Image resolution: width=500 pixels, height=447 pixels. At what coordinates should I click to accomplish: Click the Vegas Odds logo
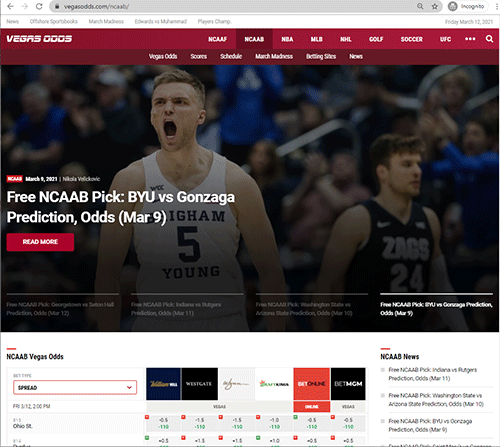[39, 39]
